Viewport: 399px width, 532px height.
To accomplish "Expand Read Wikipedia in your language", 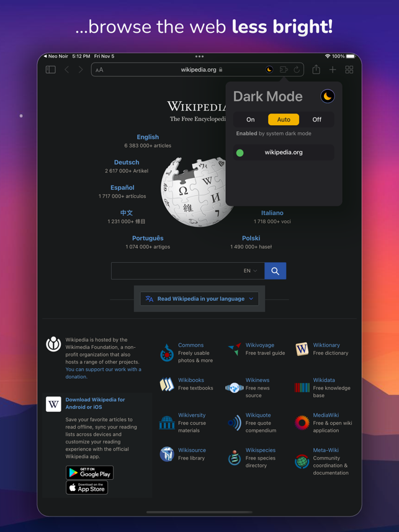I will [x=199, y=299].
